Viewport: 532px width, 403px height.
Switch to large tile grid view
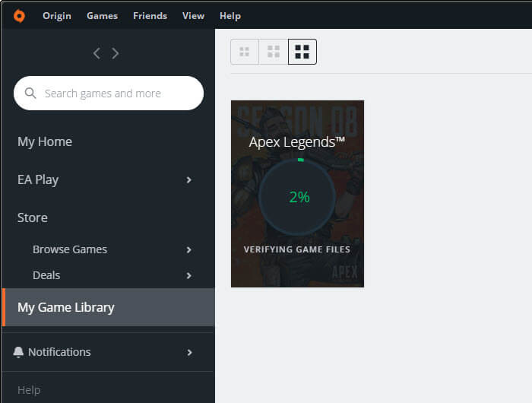coord(302,52)
